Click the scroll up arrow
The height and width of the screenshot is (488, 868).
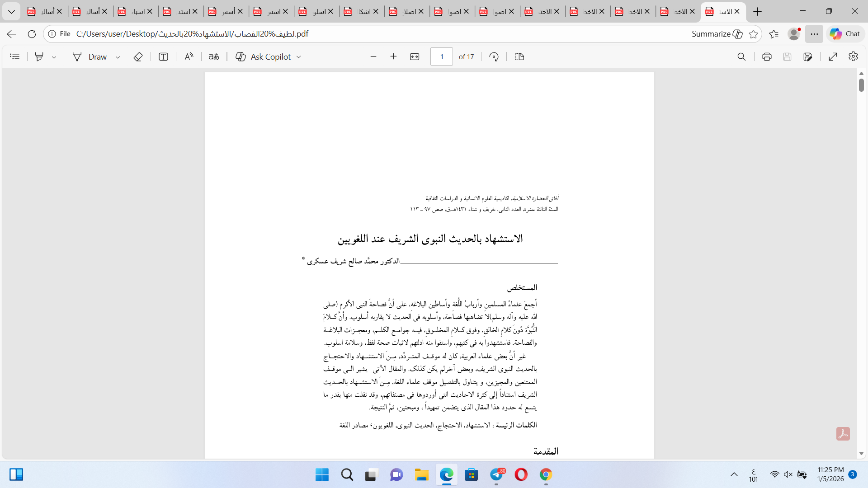[x=861, y=73]
